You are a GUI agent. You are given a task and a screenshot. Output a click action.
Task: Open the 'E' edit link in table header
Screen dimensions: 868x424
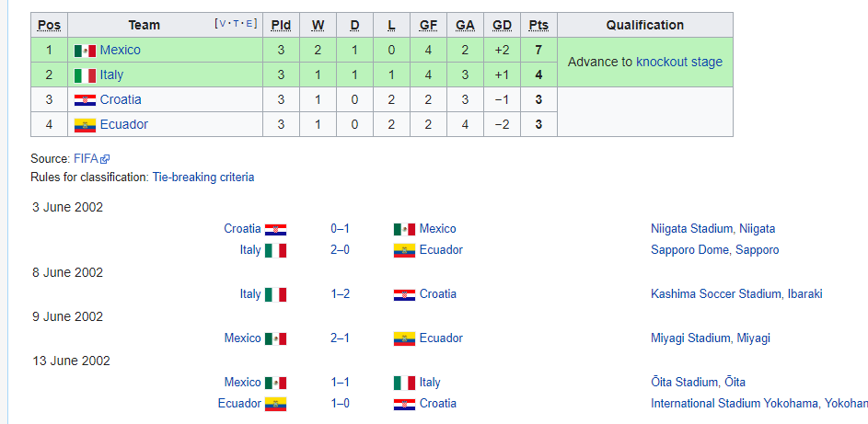(x=251, y=24)
